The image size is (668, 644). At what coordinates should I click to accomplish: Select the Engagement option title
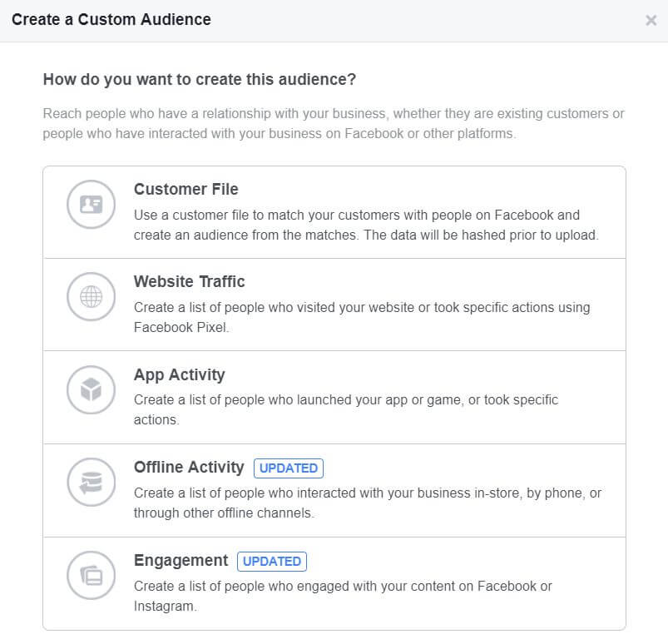[181, 560]
